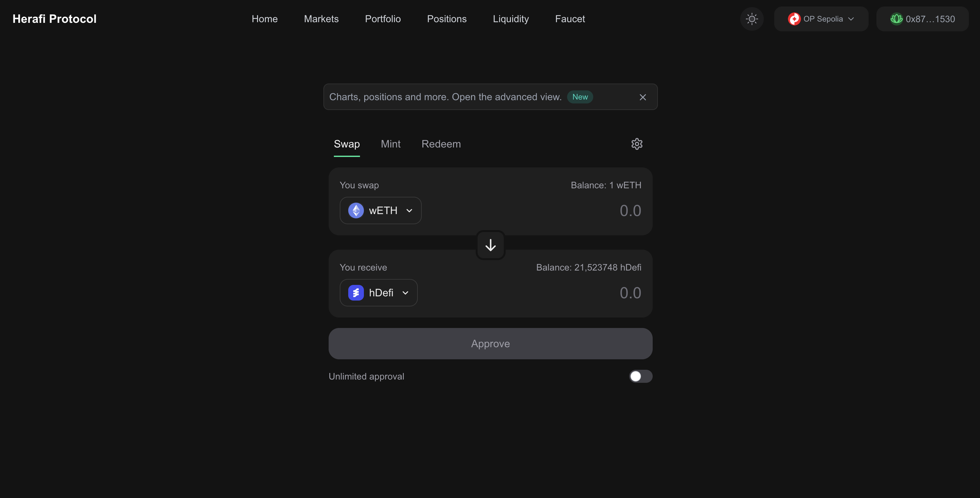This screenshot has height=498, width=980.
Task: Open the advanced view banner link
Action: click(445, 97)
